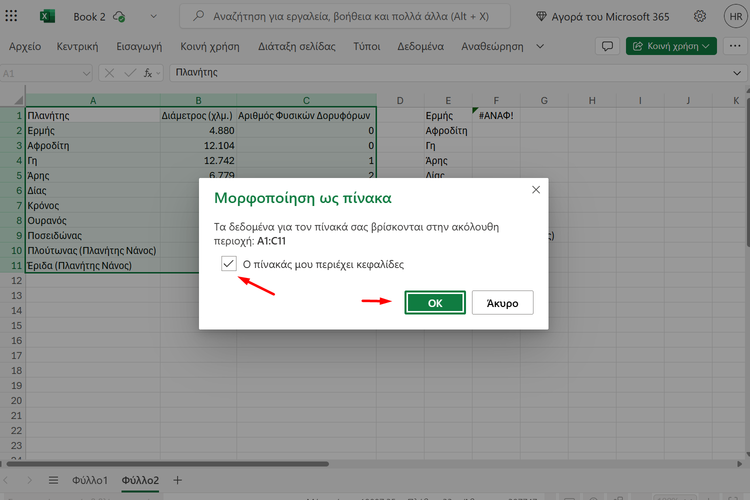
Task: Open the Εισαγωγή ribbon tab
Action: (x=138, y=47)
